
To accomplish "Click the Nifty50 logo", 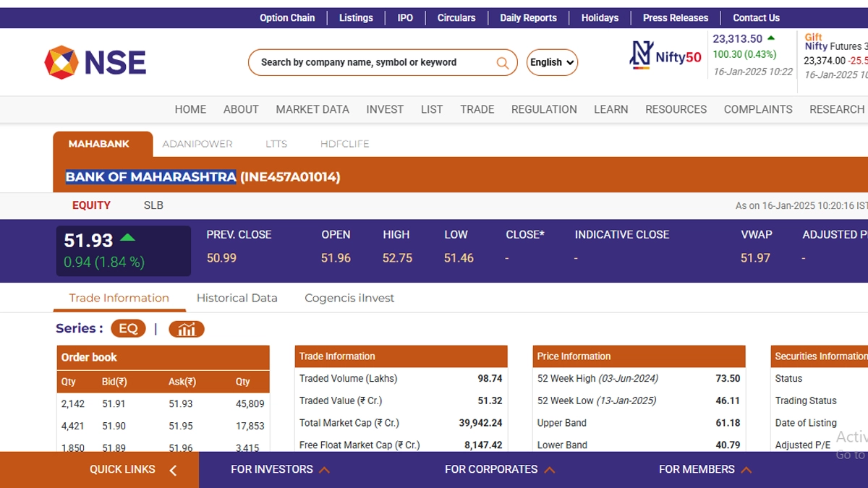I will tap(665, 56).
